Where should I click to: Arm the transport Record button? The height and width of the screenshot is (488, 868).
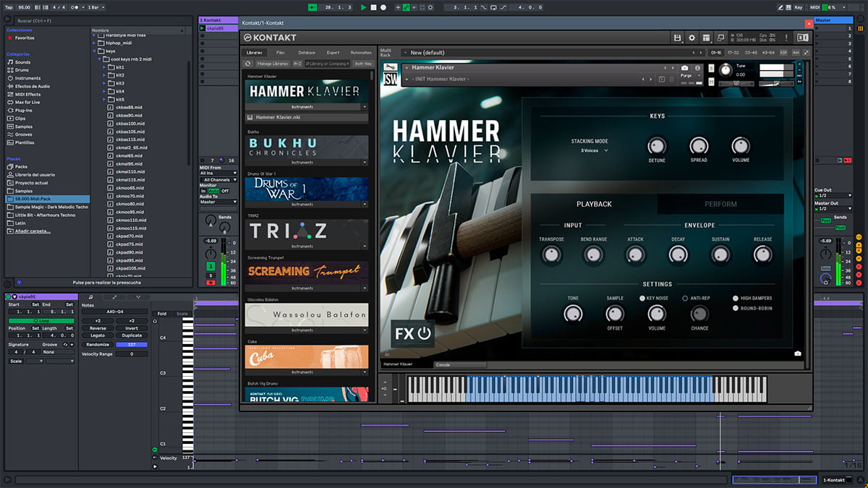tap(383, 7)
